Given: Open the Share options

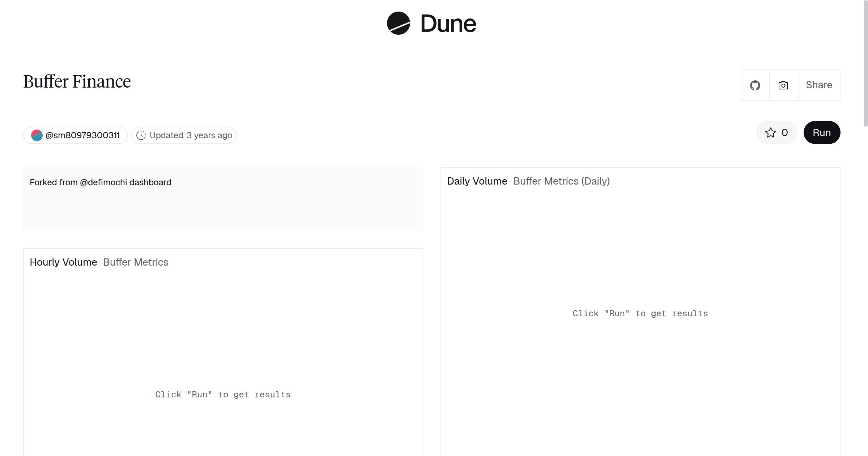Looking at the screenshot, I should (x=819, y=85).
